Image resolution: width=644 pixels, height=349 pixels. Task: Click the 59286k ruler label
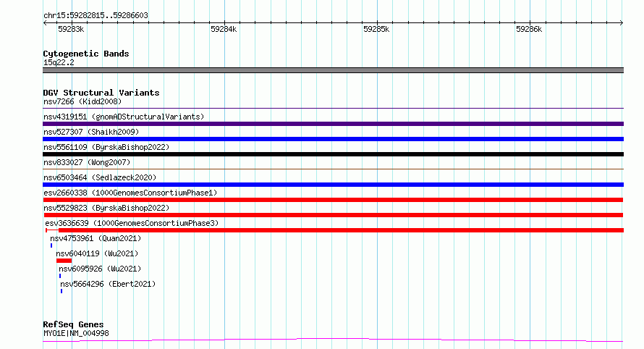(x=529, y=29)
